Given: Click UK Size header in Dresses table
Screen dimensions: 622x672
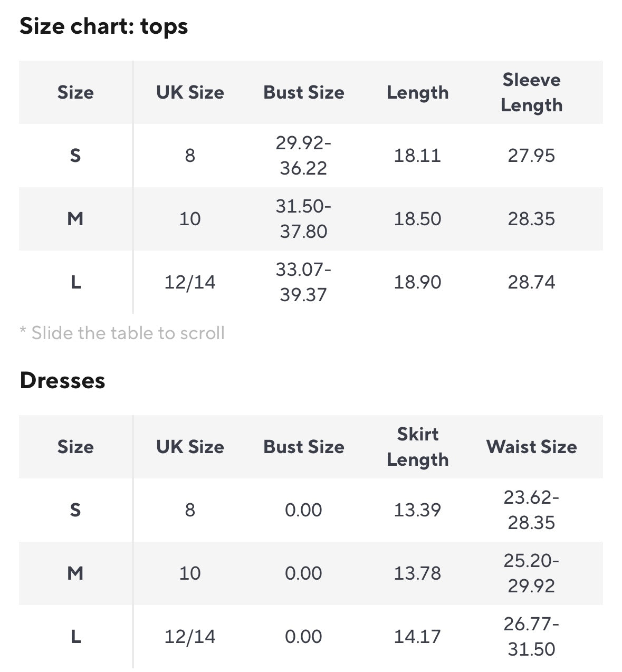Looking at the screenshot, I should [190, 447].
